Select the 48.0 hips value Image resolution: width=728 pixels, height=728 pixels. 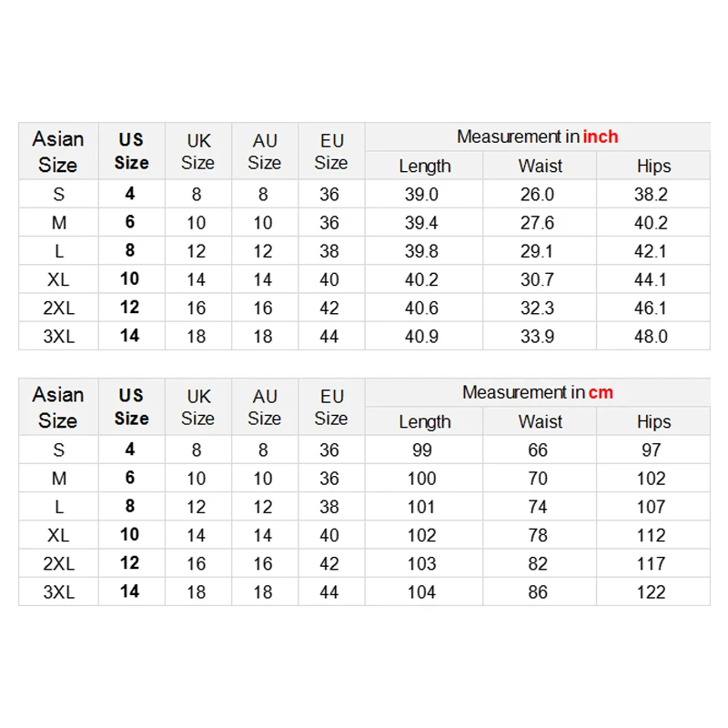(x=651, y=337)
